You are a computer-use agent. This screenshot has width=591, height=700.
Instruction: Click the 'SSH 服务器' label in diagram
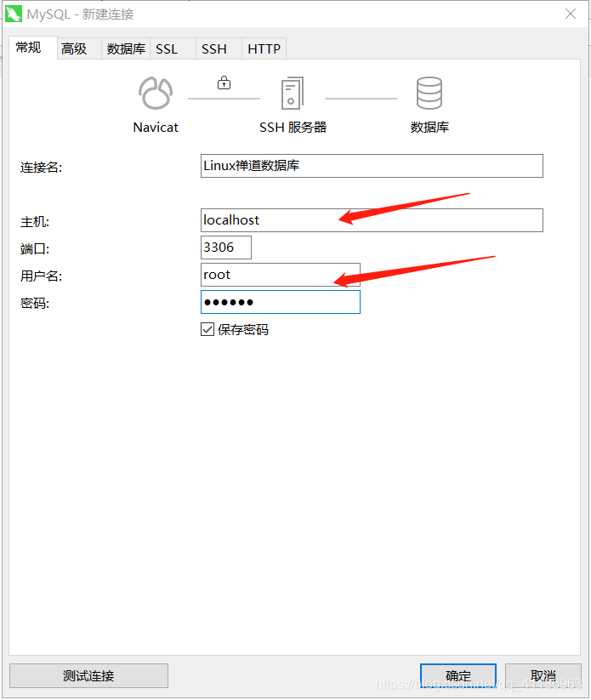(293, 128)
